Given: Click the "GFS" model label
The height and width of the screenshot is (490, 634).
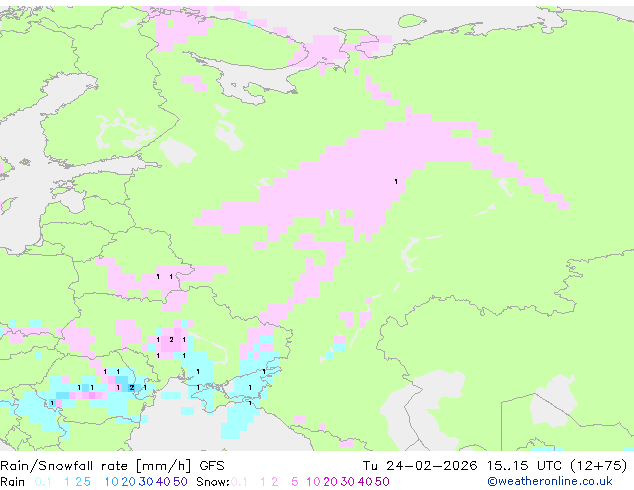Looking at the screenshot, I should point(212,466).
